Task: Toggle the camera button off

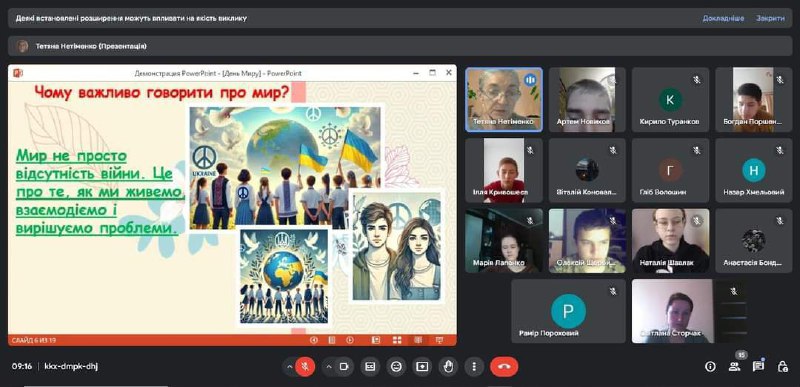Action: click(344, 367)
